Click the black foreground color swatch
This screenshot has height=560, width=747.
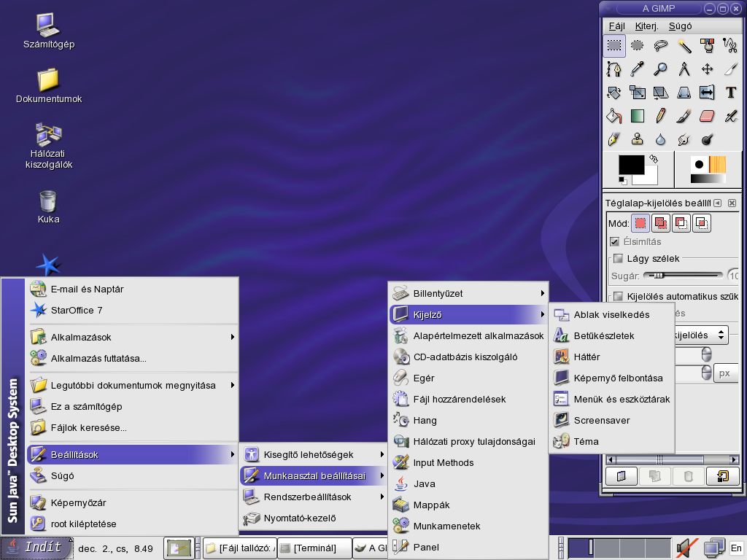pyautogui.click(x=631, y=166)
